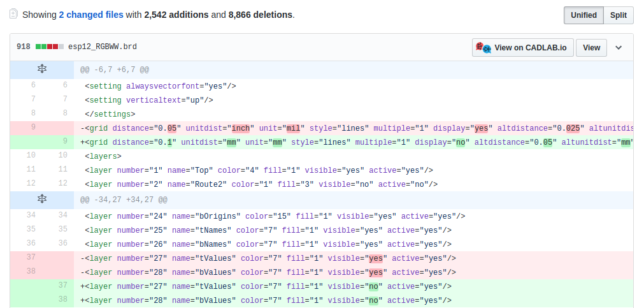Click the layer name="tNames" line
The height and width of the screenshot is (308, 644).
pos(268,230)
